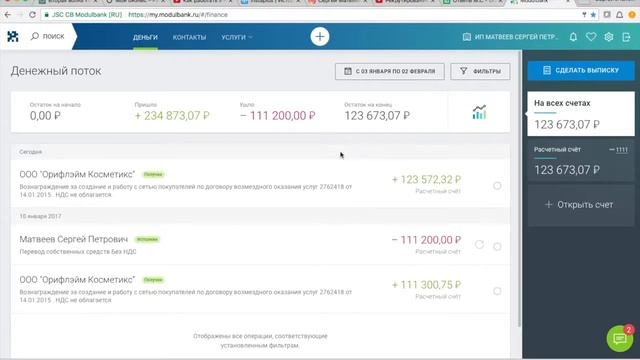640x360 pixels.
Task: Switch to the Деньги tab
Action: point(145,37)
